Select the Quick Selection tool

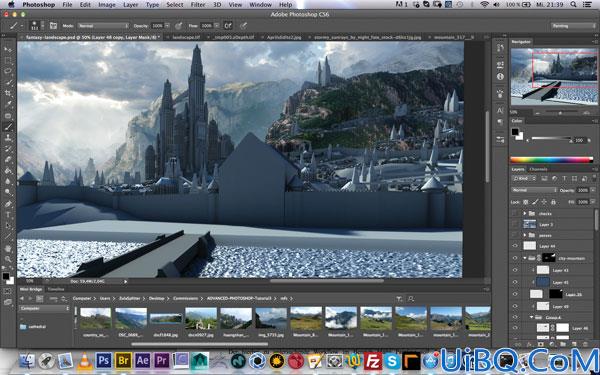coord(8,82)
